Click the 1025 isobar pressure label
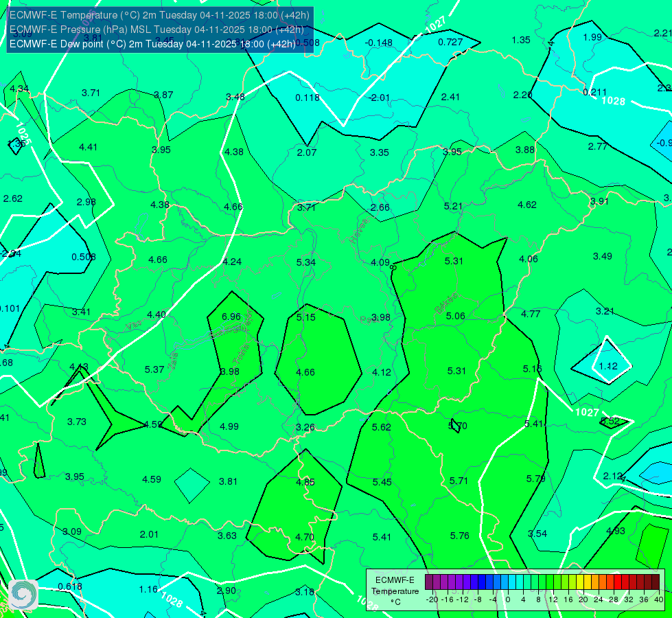Screen dimensions: 672x618 pos(23,133)
